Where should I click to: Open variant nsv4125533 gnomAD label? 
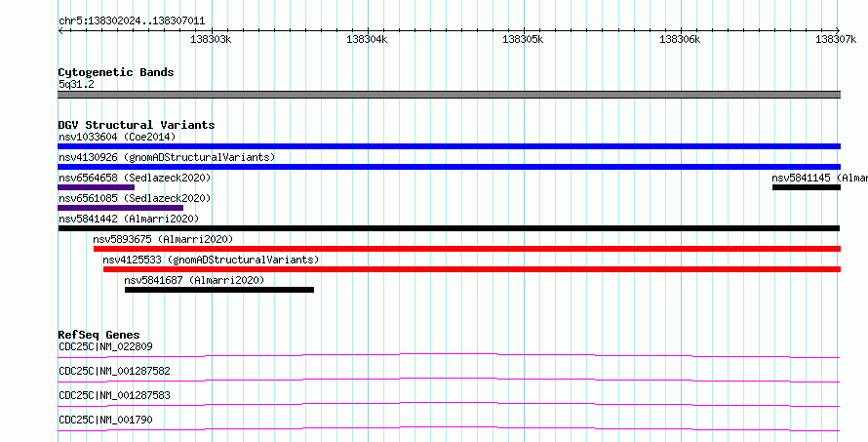[x=211, y=260]
